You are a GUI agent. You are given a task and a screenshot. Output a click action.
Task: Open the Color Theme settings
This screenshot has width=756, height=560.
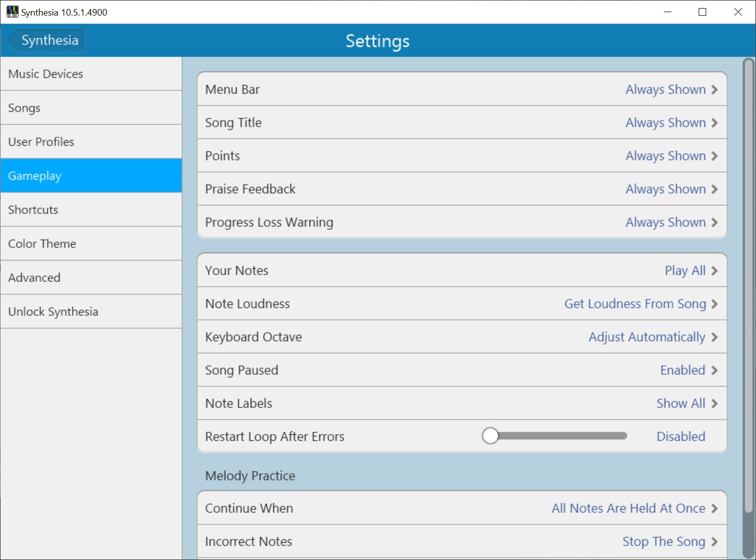91,244
